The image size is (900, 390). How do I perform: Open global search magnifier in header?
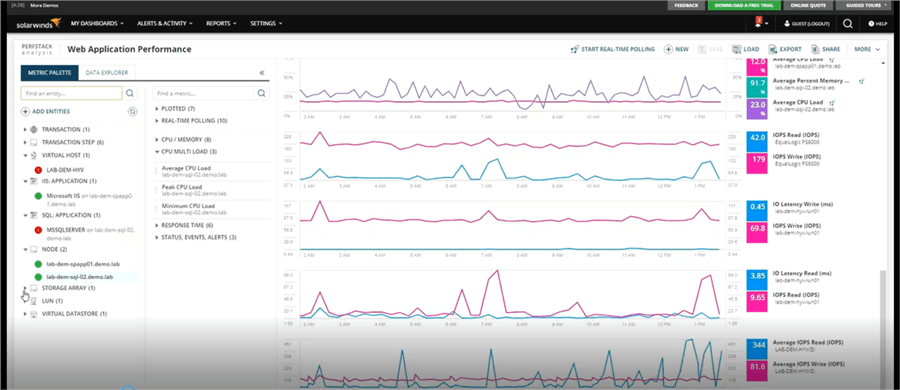coord(847,24)
